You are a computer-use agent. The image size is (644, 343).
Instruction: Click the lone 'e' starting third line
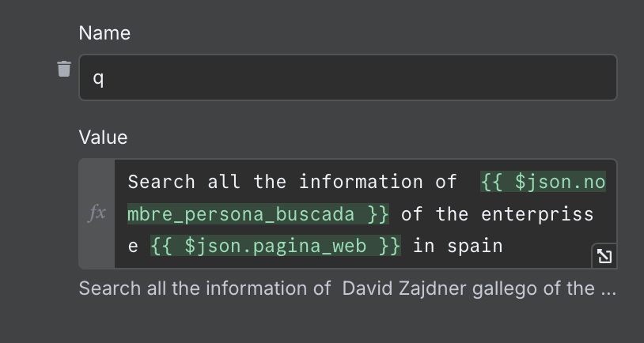click(x=133, y=247)
